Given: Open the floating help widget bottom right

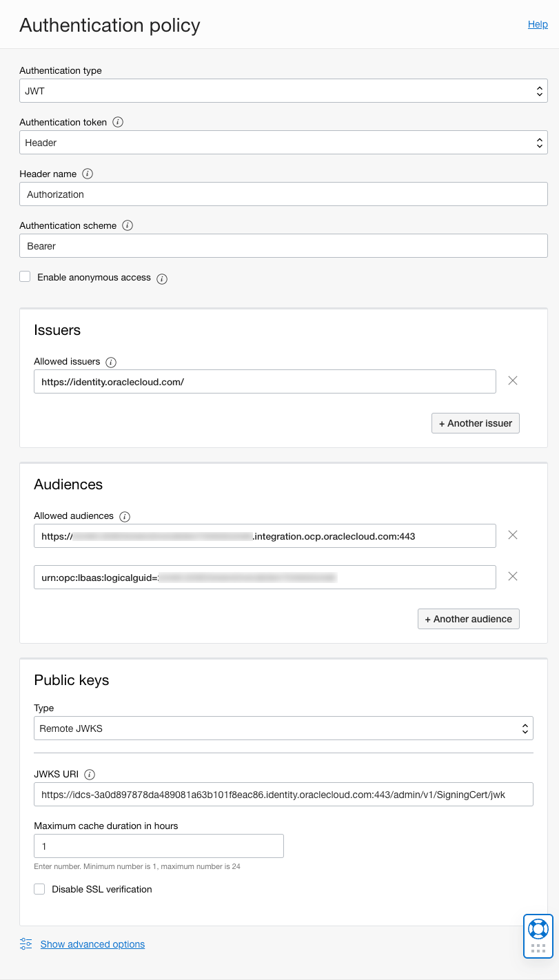Looking at the screenshot, I should click(x=538, y=936).
